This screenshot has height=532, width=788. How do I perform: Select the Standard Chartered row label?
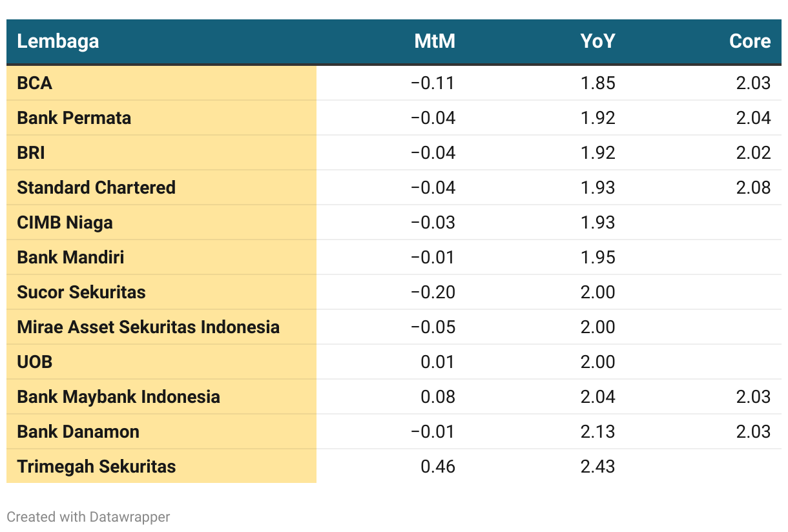(96, 187)
